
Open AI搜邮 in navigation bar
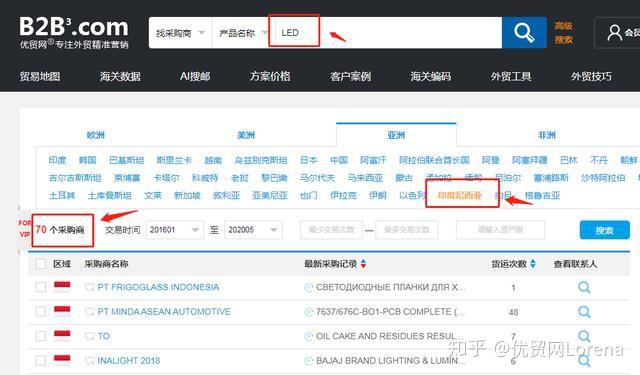[x=195, y=76]
